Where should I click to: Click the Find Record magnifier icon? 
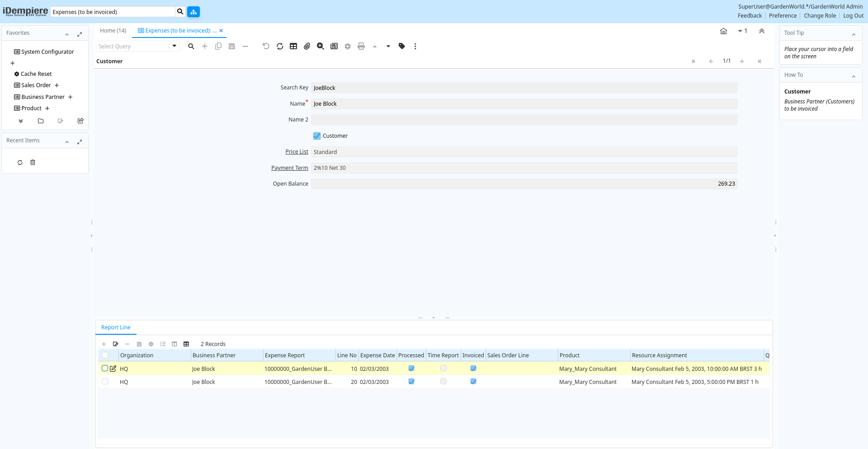pyautogui.click(x=191, y=46)
